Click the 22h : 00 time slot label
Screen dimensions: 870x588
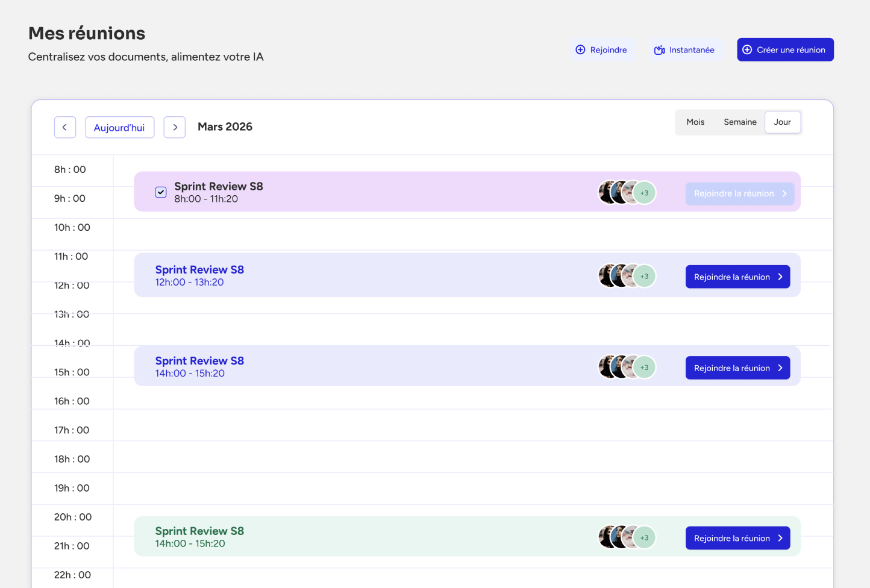pos(72,574)
